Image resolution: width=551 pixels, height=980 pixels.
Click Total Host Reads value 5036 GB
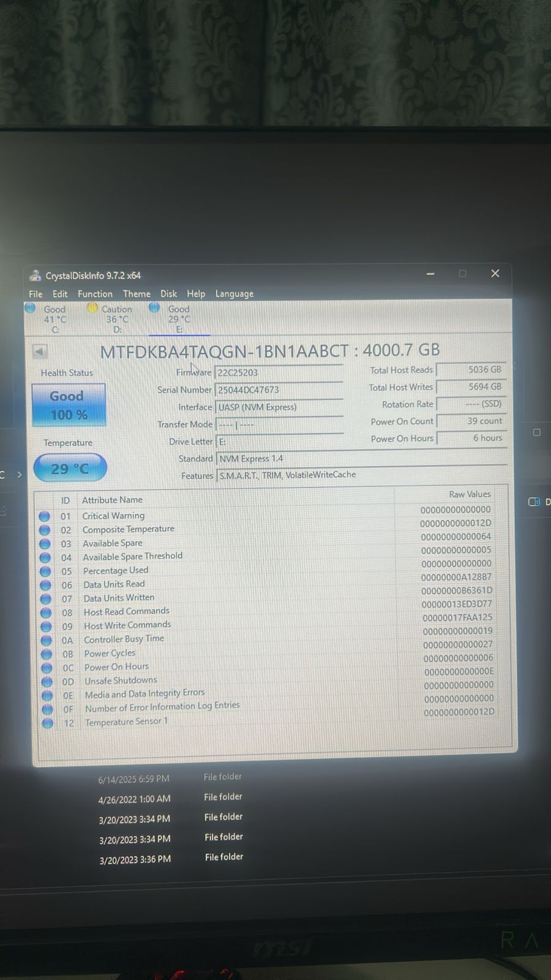click(471, 369)
